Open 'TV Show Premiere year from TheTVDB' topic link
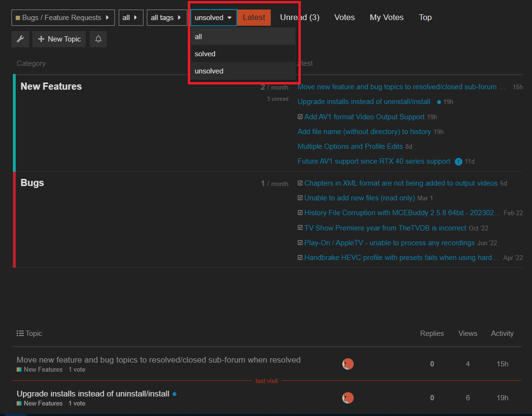The image size is (532, 416). 385,228
